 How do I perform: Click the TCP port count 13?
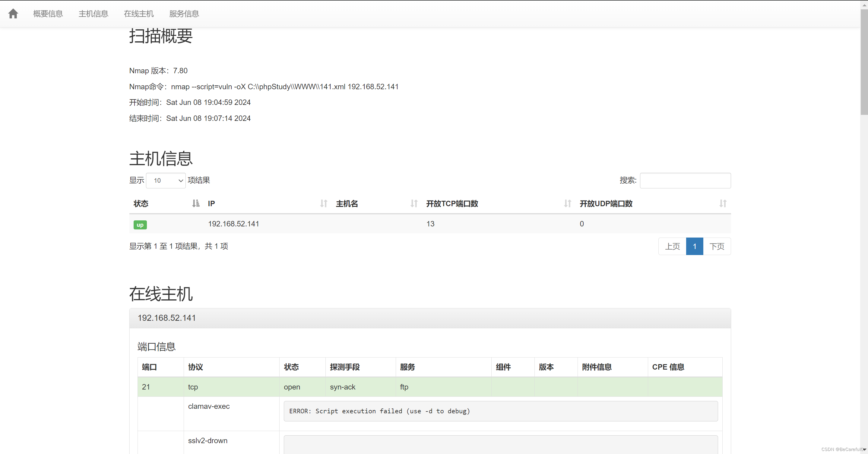(430, 224)
